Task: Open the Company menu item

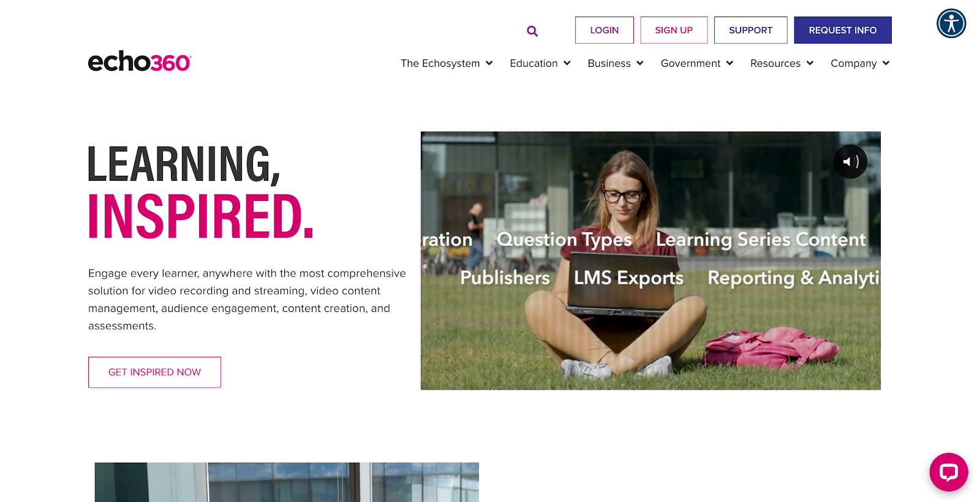Action: (853, 63)
